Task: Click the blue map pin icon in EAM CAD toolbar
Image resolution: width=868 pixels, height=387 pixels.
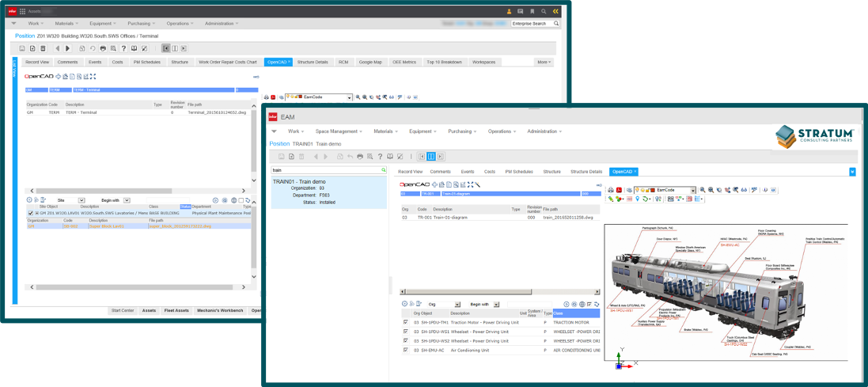Action: tap(637, 199)
